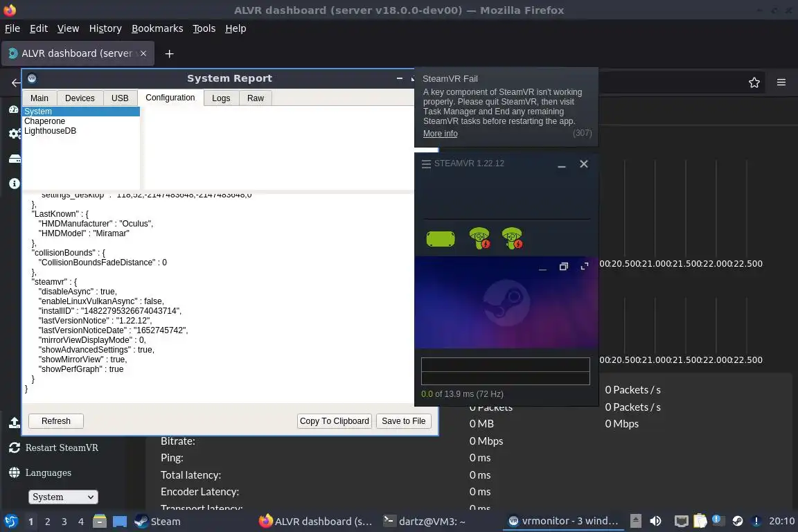This screenshot has height=532, width=798.
Task: Open Steam taskbar entry
Action: [x=157, y=522]
